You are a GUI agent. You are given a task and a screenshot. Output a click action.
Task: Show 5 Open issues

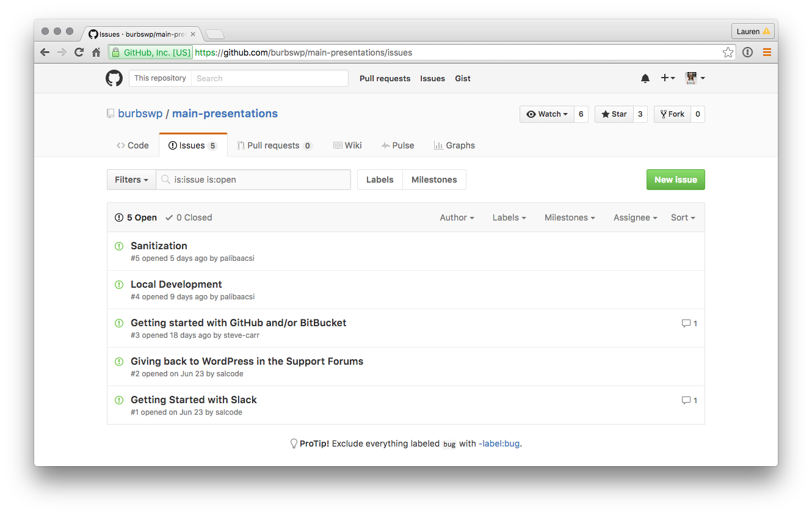pos(136,217)
